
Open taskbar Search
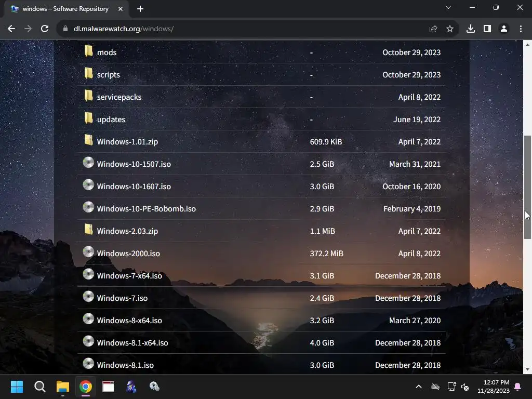click(x=39, y=387)
